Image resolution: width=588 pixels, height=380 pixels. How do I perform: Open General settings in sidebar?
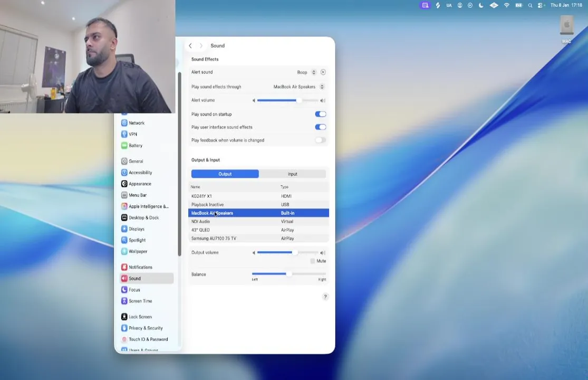coord(132,161)
